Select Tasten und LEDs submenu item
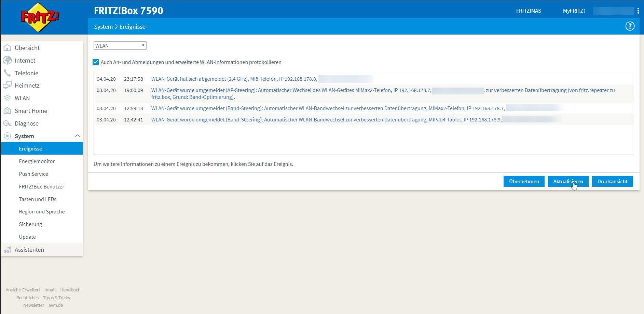Screen dimensions: 644x314 38,199
